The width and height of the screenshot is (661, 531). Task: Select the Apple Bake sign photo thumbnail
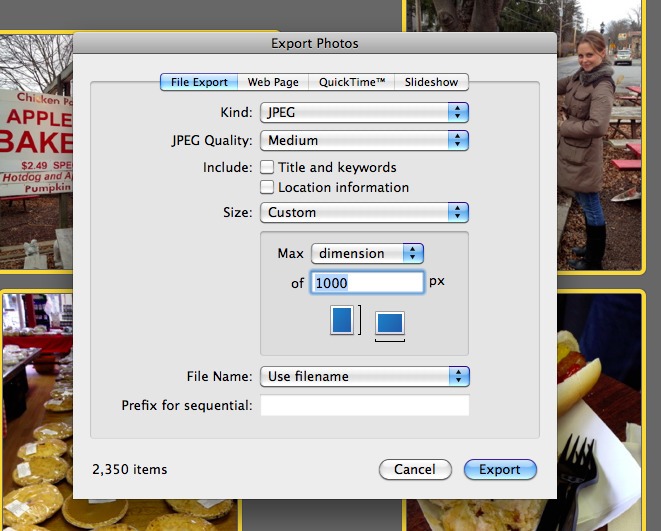(36, 150)
